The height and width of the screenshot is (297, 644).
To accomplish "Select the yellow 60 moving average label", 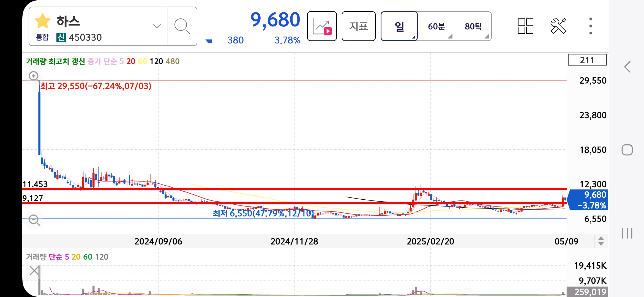I will pos(142,61).
